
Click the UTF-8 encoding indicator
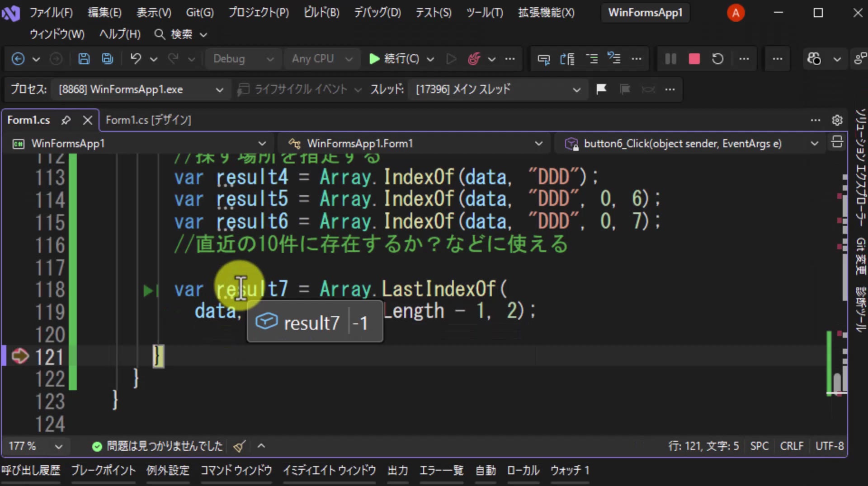830,446
